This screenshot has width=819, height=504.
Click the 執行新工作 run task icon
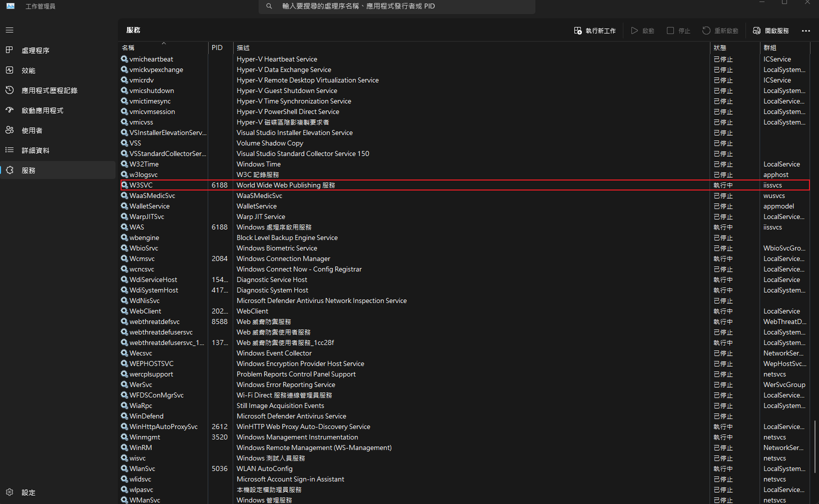pyautogui.click(x=578, y=30)
